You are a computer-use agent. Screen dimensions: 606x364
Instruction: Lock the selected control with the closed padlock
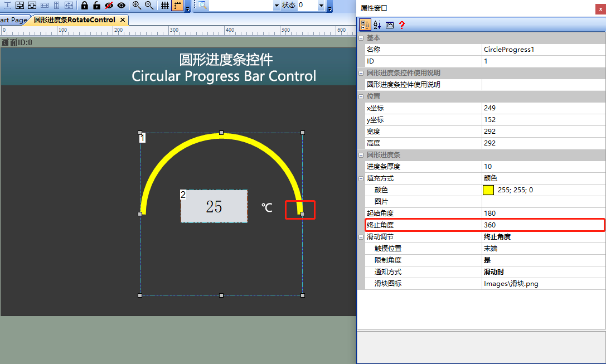(x=85, y=5)
